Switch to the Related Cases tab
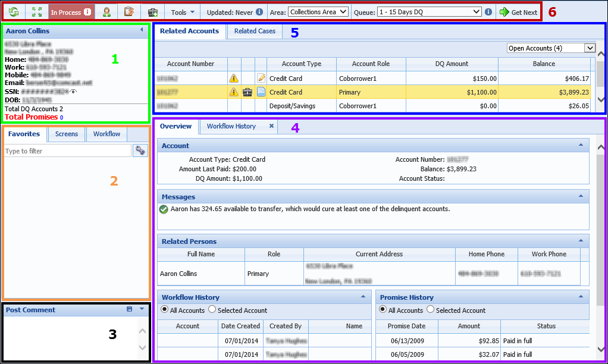The height and width of the screenshot is (364, 608). click(x=255, y=31)
